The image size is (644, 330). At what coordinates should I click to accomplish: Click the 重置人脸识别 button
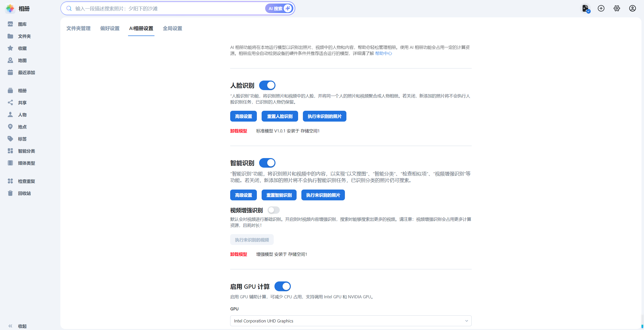[280, 116]
